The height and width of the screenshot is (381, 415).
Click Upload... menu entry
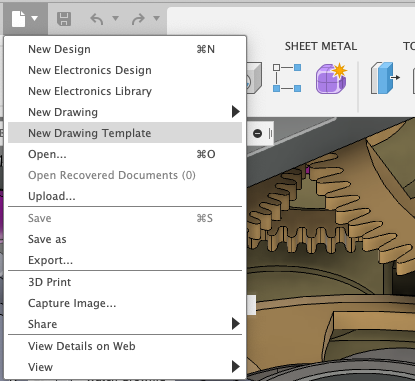125,196
